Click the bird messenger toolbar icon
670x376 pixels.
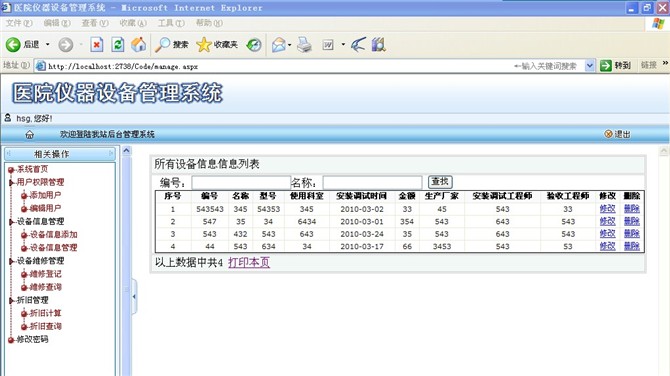pos(358,44)
